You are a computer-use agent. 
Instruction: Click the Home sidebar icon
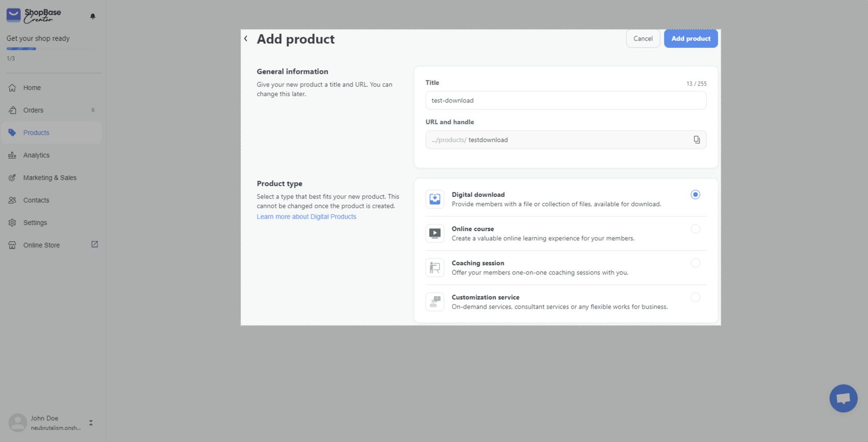12,88
